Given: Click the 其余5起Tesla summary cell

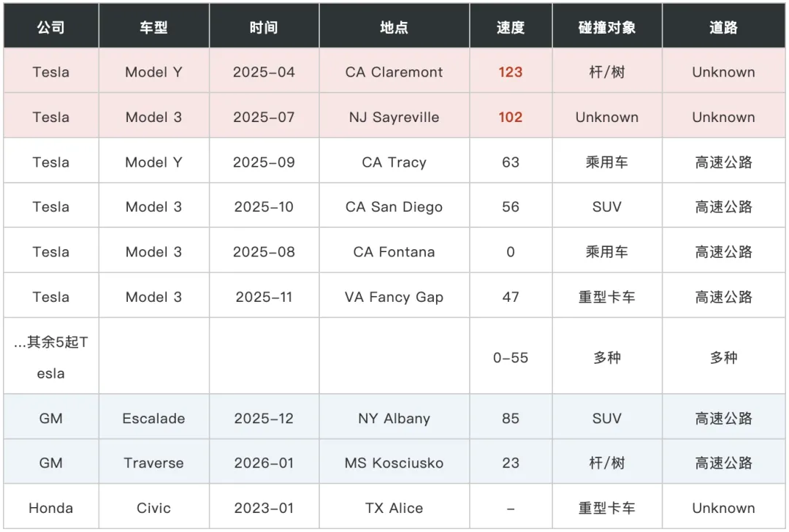Looking at the screenshot, I should [x=51, y=357].
